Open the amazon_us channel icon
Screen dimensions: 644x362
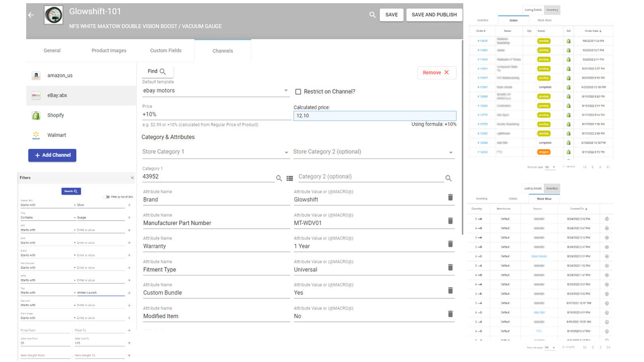pyautogui.click(x=36, y=75)
